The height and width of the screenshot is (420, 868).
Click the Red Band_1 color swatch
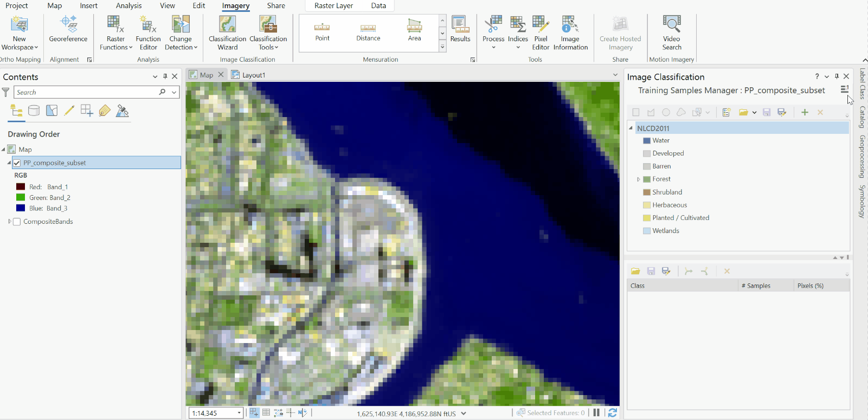21,187
